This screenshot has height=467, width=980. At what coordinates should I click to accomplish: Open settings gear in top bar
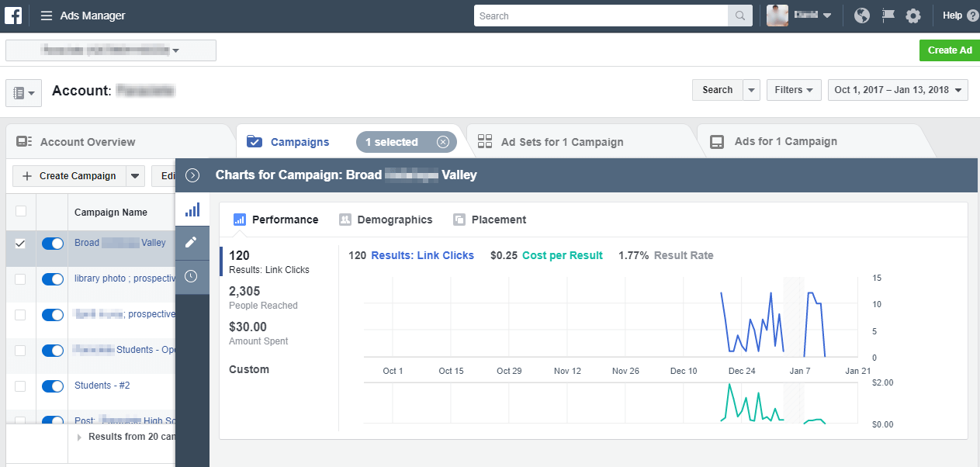point(913,16)
